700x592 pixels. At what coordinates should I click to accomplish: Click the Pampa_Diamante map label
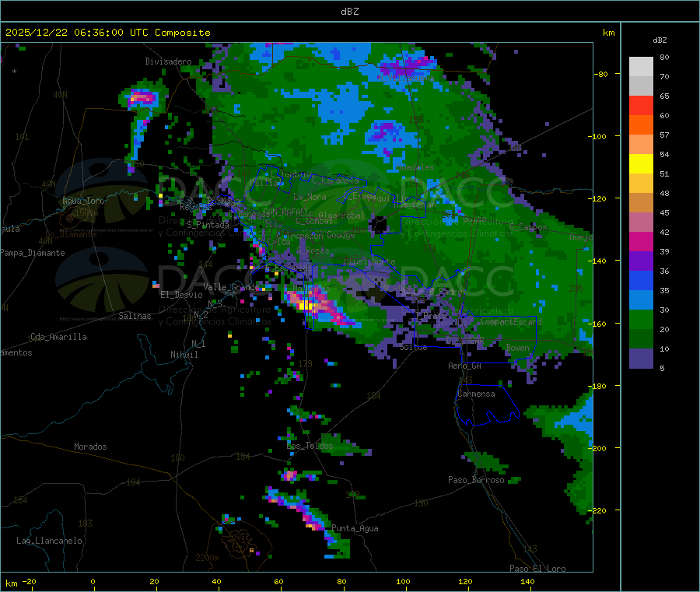tap(33, 253)
